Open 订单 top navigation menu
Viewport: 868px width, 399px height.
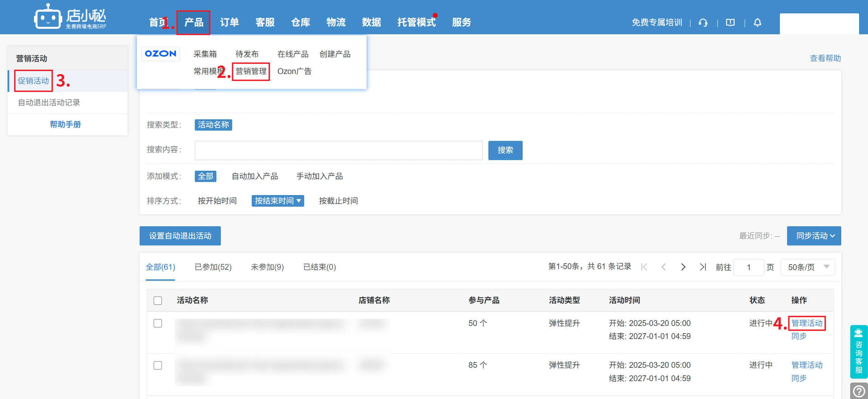point(229,23)
